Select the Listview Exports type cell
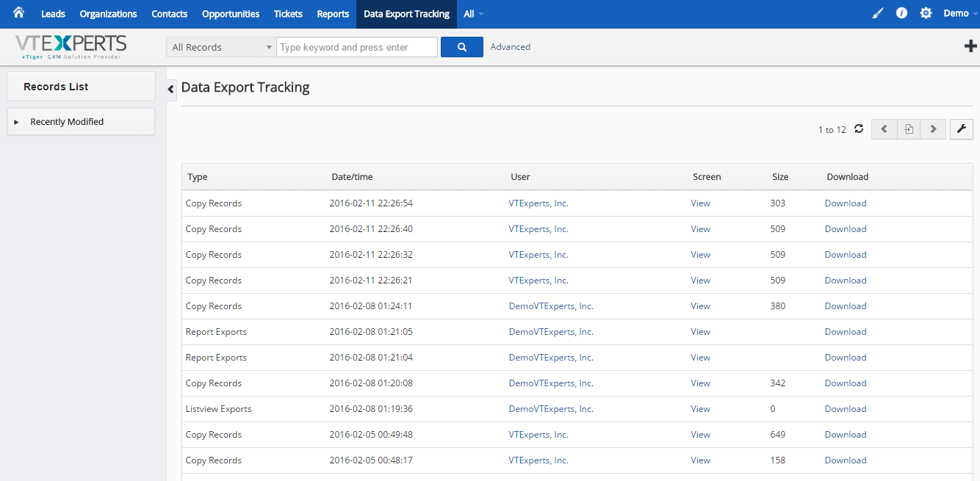The height and width of the screenshot is (481, 980). point(219,409)
